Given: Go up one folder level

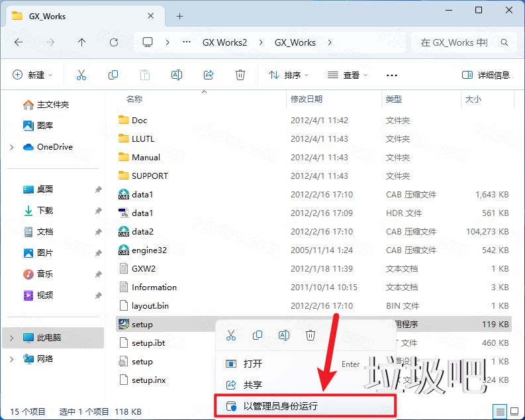Looking at the screenshot, I should [x=81, y=42].
